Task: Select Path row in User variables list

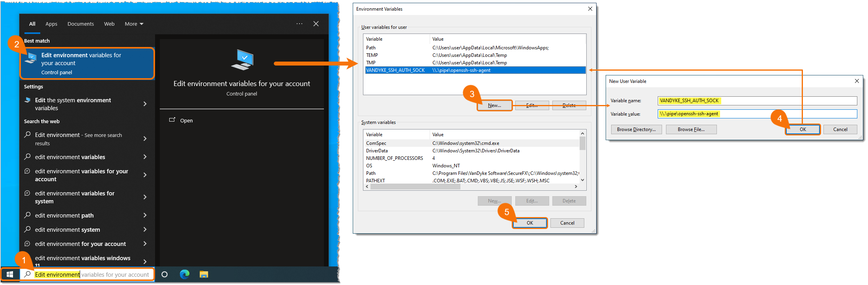Action: [x=475, y=48]
